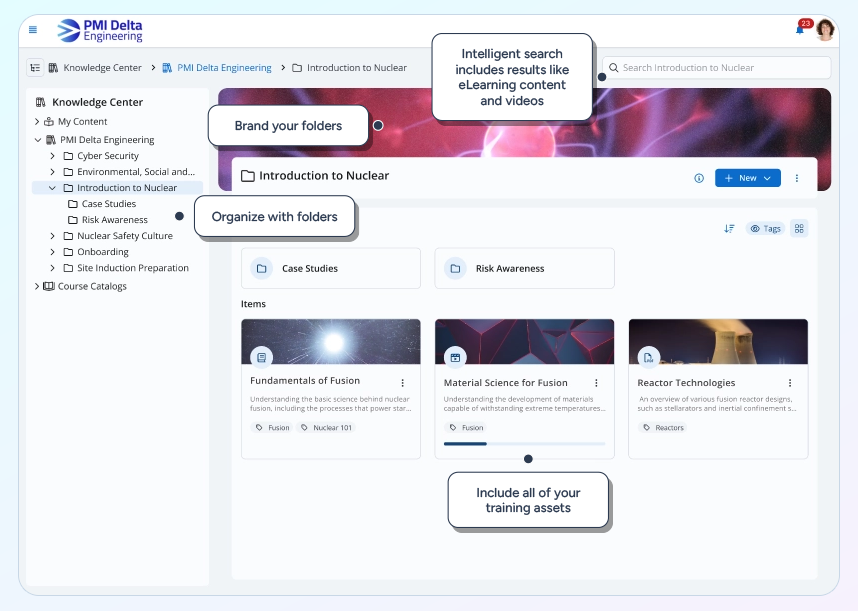Screen dimensions: 858x611
Task: Open the New button dropdown arrow
Action: (766, 177)
